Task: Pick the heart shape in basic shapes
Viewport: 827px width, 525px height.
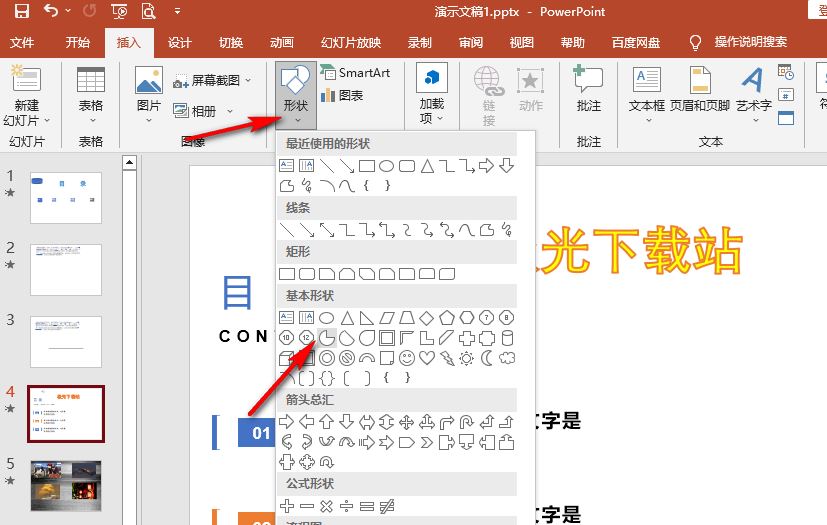Action: (426, 357)
